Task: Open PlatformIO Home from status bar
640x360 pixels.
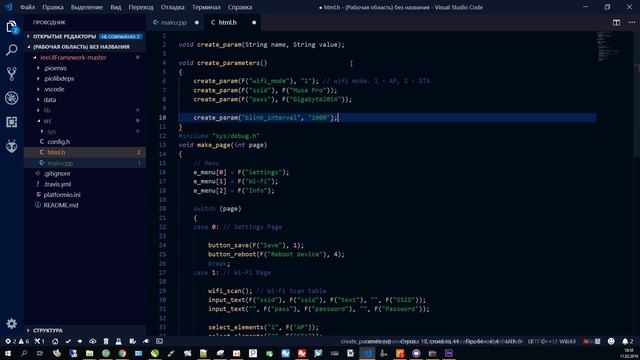Action: (x=55, y=341)
